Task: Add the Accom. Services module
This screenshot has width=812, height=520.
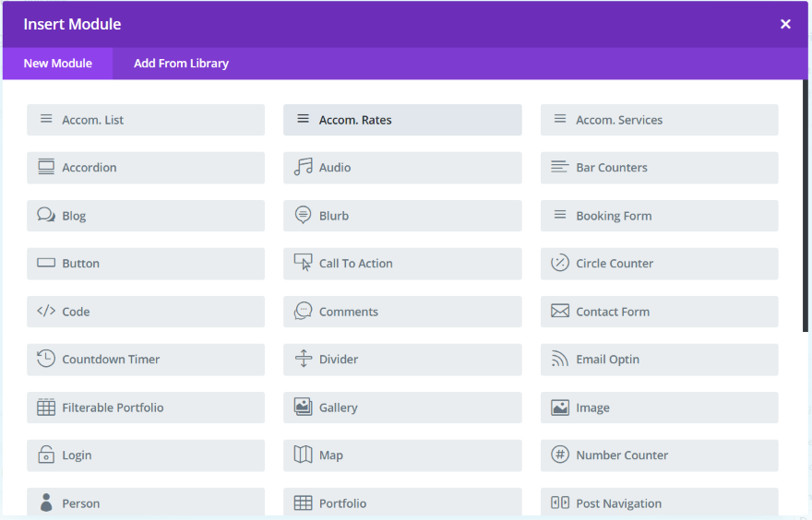Action: [659, 120]
